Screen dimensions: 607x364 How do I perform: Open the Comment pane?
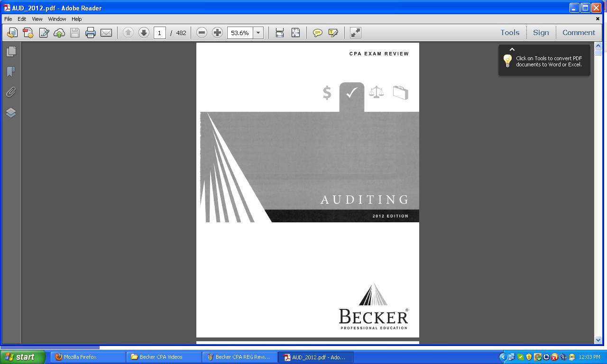[579, 33]
